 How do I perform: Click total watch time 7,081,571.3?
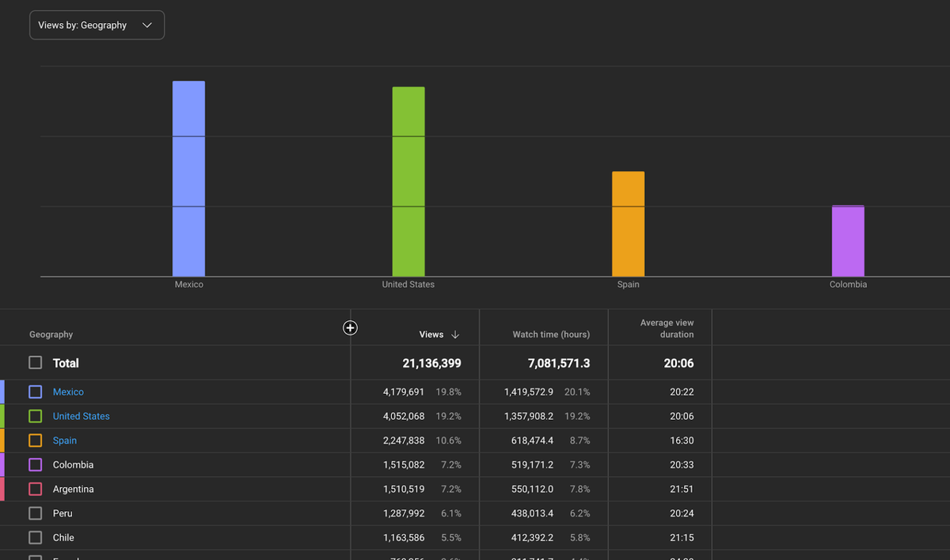[560, 364]
